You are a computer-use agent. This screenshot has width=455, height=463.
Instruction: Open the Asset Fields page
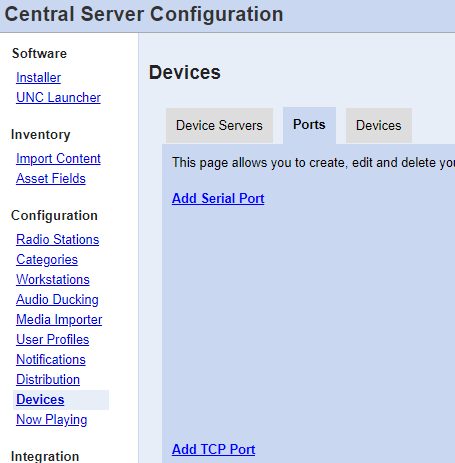(51, 179)
